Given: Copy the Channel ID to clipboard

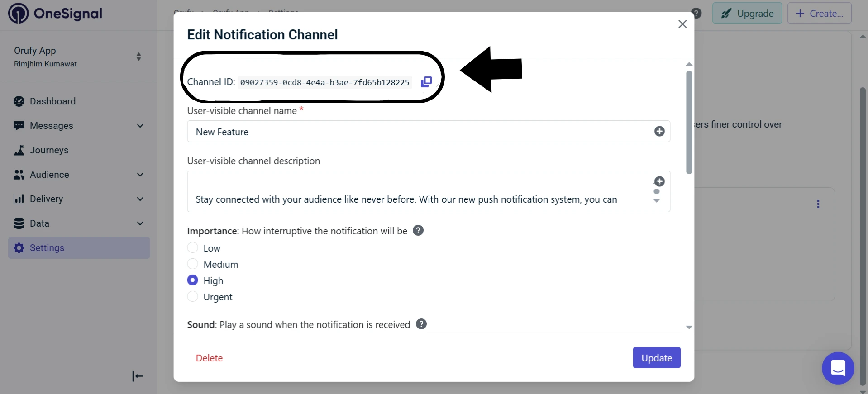Looking at the screenshot, I should pos(426,82).
